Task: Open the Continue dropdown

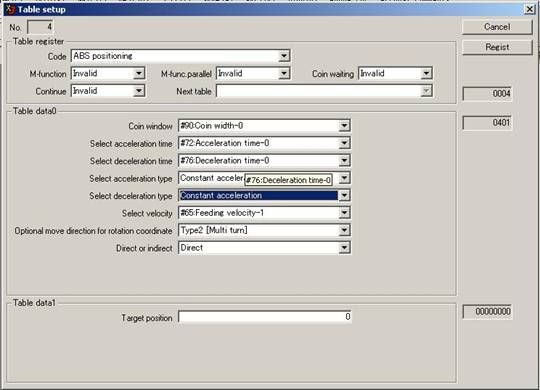Action: point(138,91)
